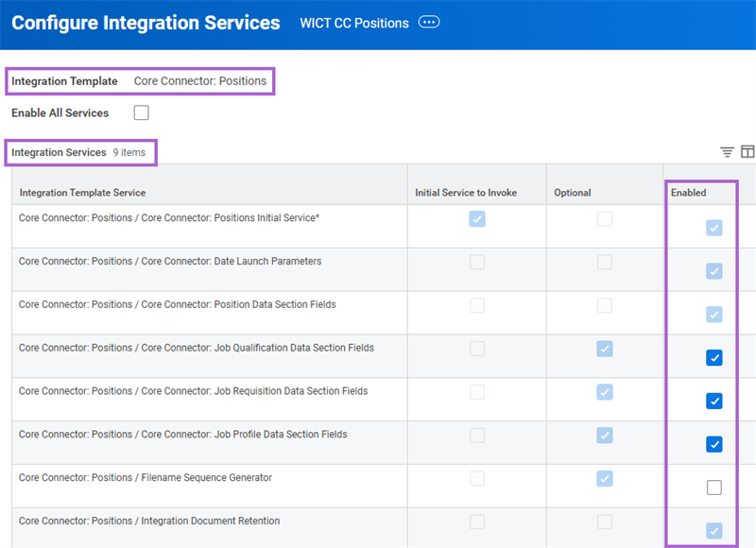Select the Job Qualification Data Section Fields text
Image resolution: width=756 pixels, height=548 pixels.
tap(197, 348)
